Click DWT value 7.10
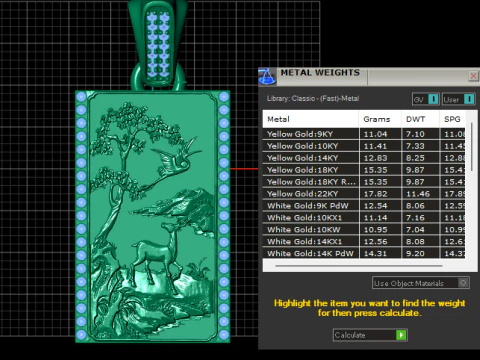The image size is (480, 360). pos(415,134)
